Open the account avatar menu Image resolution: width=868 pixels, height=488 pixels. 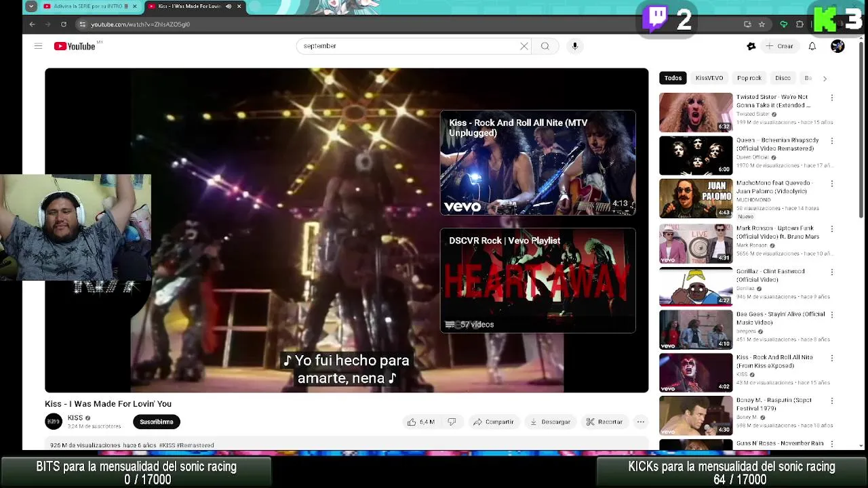[837, 46]
